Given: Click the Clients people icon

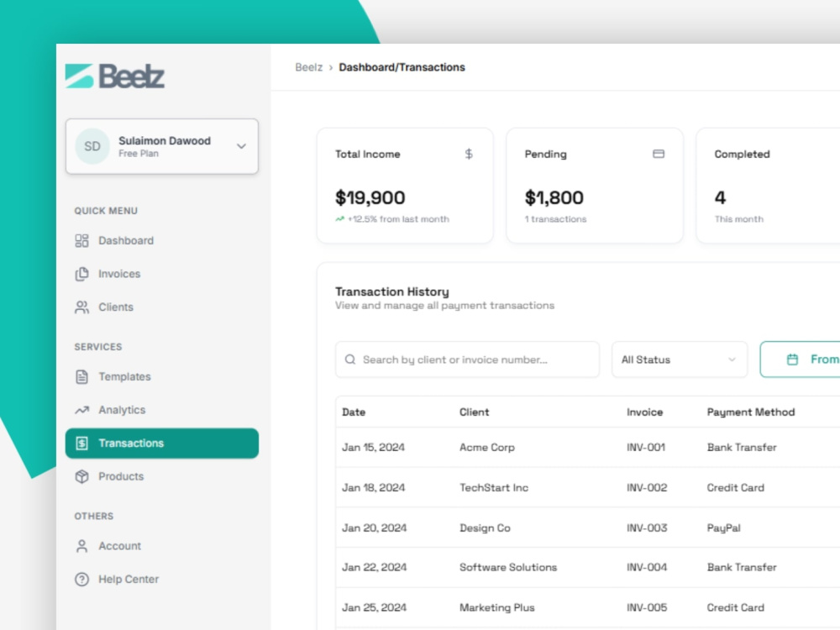Looking at the screenshot, I should coord(81,307).
